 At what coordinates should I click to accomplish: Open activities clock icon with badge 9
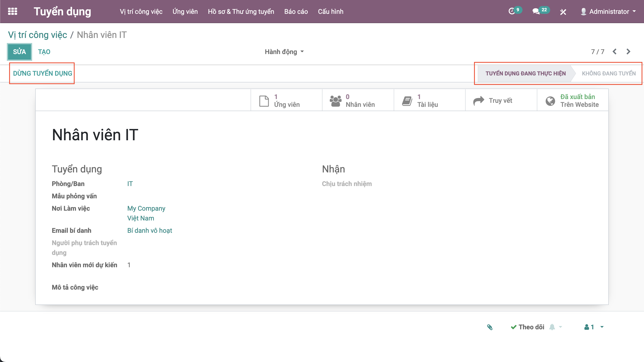point(512,12)
